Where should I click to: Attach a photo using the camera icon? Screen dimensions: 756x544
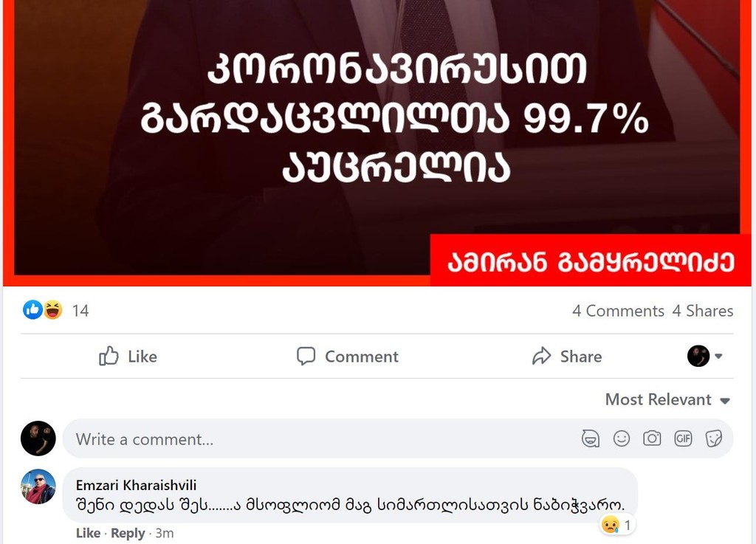pos(652,438)
